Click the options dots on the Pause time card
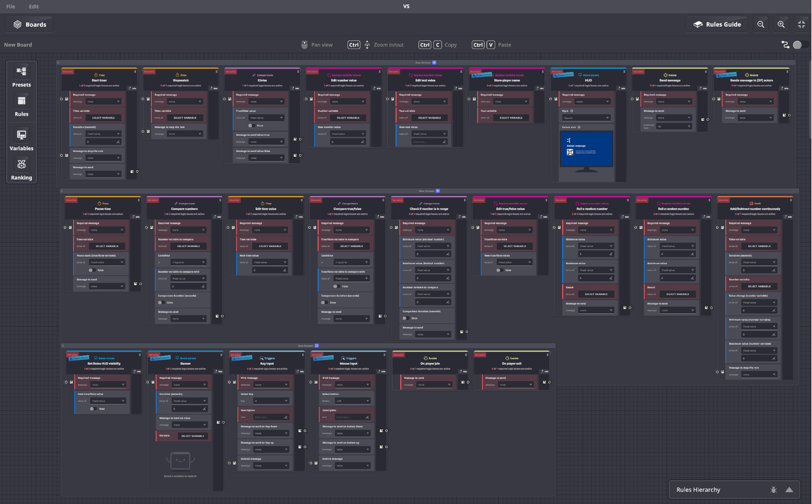This screenshot has height=504, width=812. (x=139, y=200)
